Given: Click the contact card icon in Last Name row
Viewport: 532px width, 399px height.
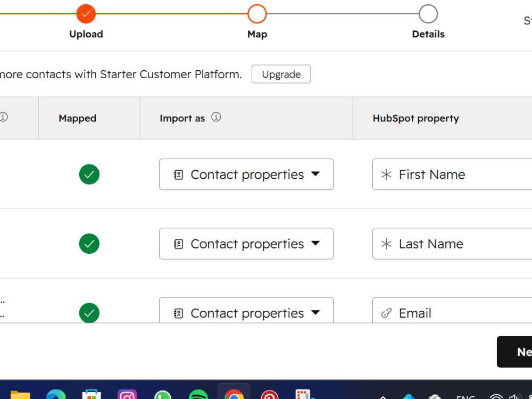Looking at the screenshot, I should pos(178,244).
